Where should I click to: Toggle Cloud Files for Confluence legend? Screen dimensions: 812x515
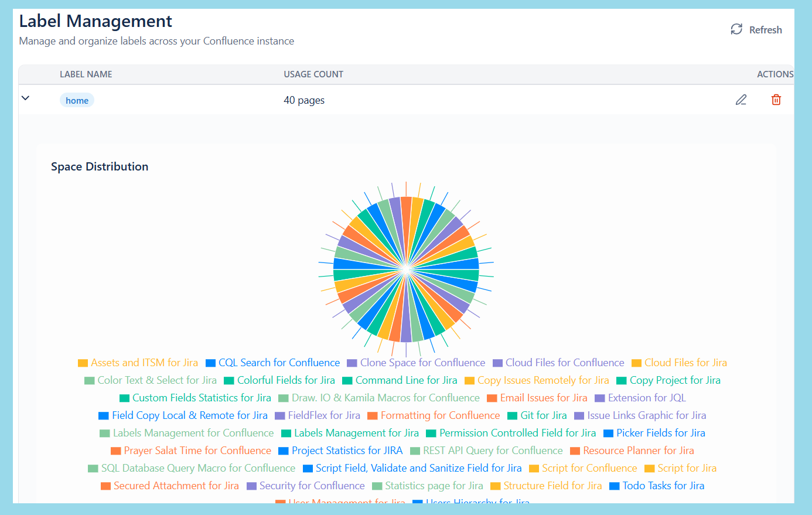point(559,363)
